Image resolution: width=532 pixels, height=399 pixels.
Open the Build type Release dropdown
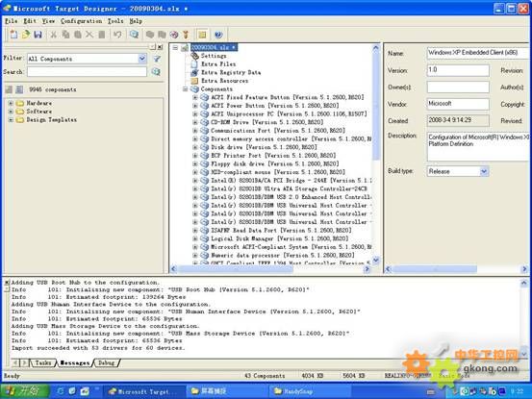click(484, 171)
